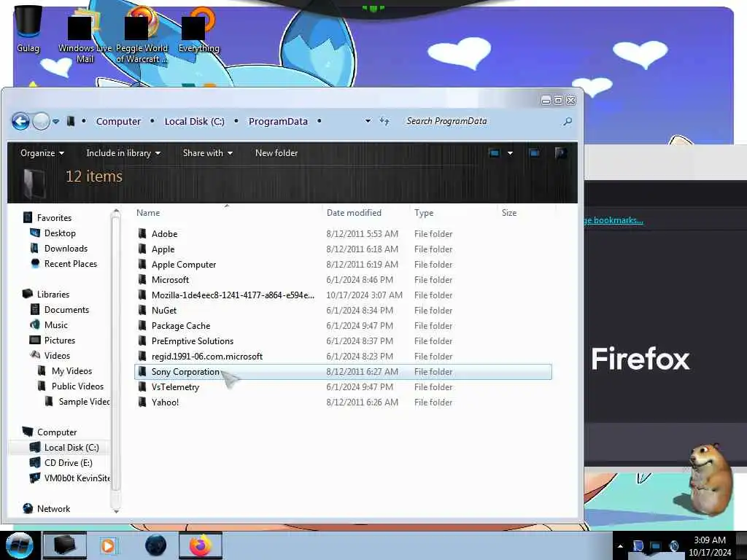Screen dimensions: 747x560
Task: Open Downloads in navigation pane
Action: pyautogui.click(x=66, y=248)
